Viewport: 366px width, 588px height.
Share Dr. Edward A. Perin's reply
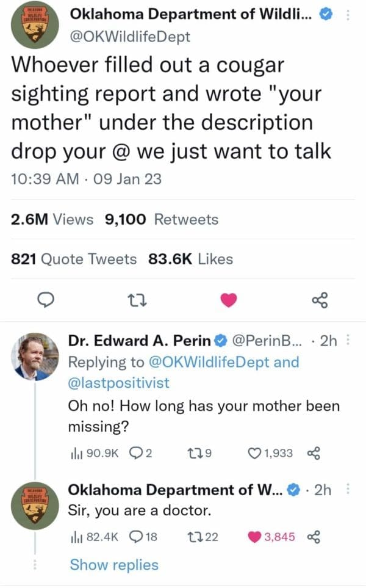pos(314,452)
